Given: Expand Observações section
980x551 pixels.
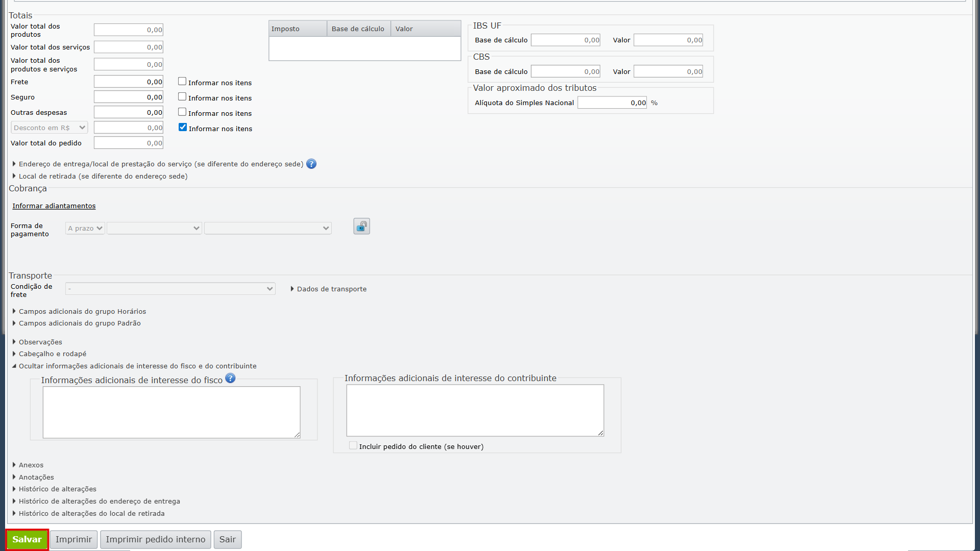Looking at the screenshot, I should (x=40, y=342).
